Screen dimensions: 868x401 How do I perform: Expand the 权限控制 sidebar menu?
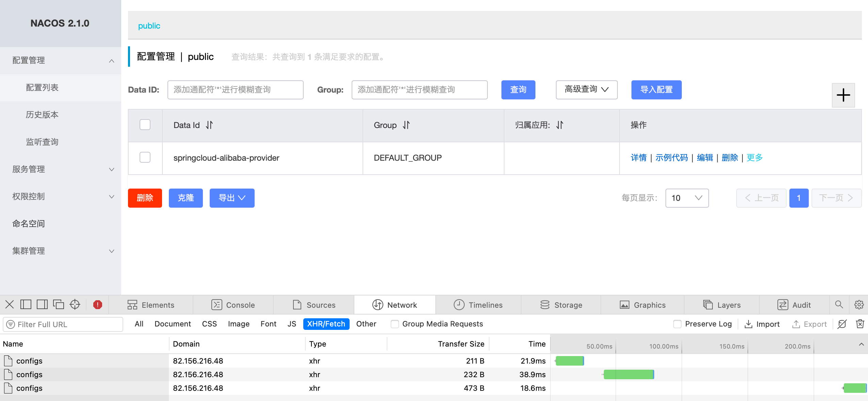(61, 196)
